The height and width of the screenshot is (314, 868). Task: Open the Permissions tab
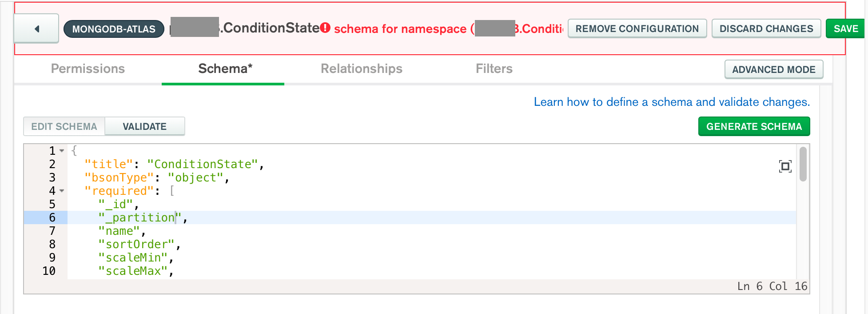click(88, 68)
